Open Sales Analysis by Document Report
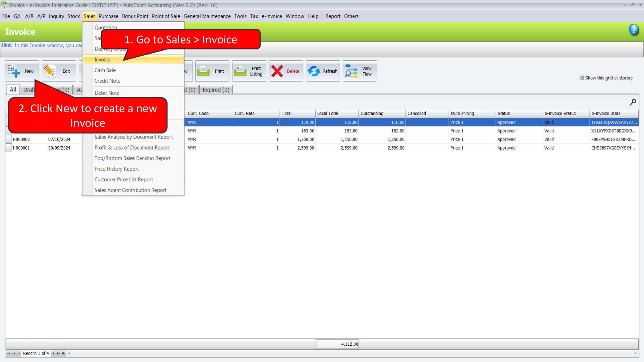 pos(133,137)
